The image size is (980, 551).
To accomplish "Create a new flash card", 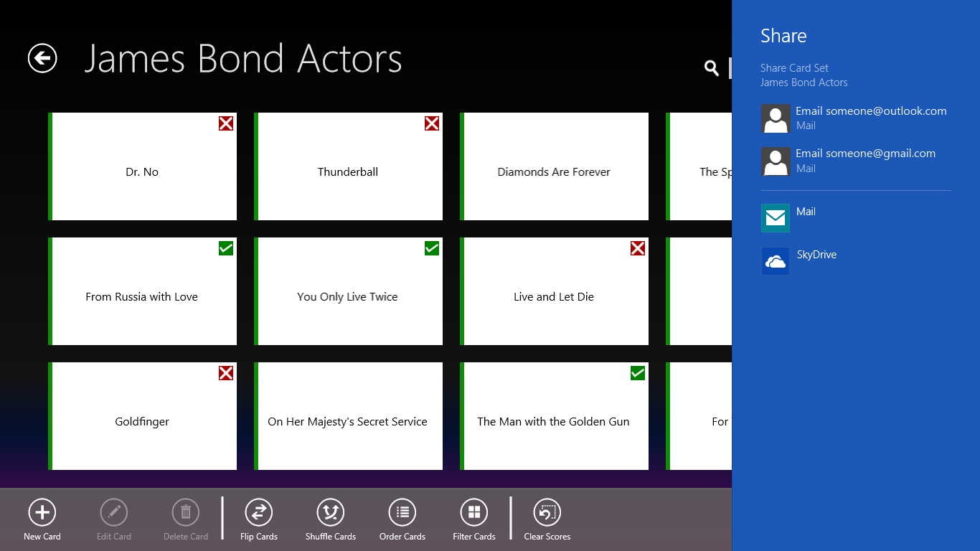I will coord(42,519).
